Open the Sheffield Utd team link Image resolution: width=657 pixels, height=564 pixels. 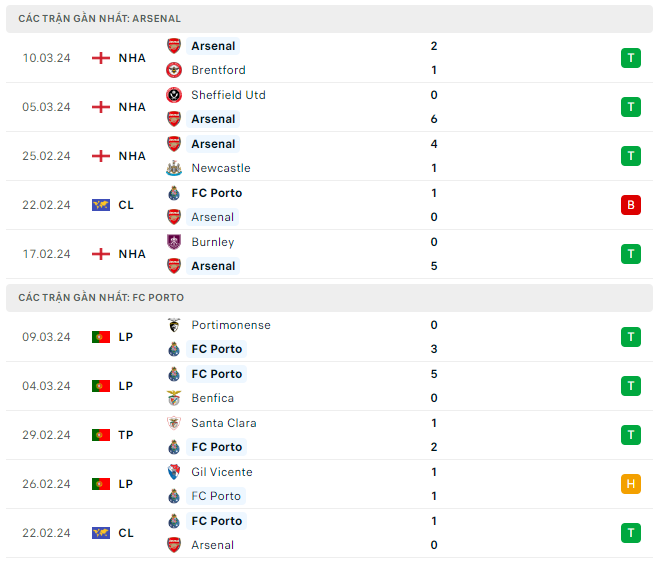[228, 95]
